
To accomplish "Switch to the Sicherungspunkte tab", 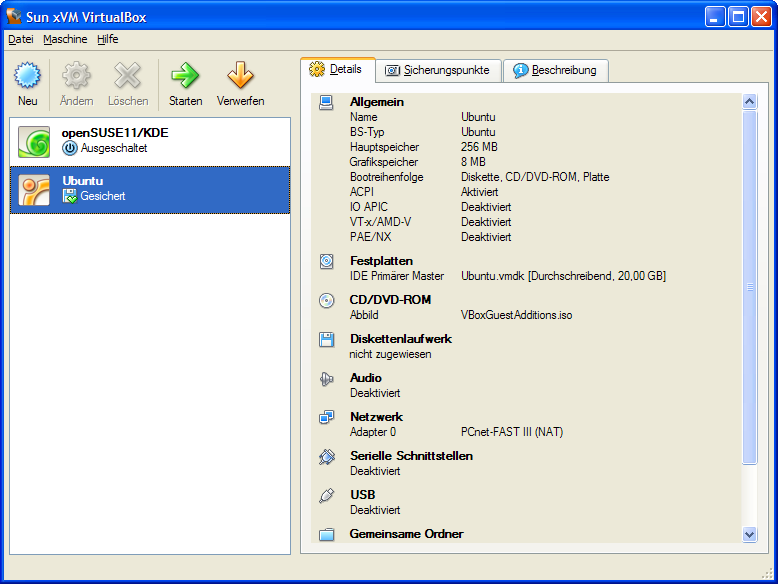I will tap(438, 70).
